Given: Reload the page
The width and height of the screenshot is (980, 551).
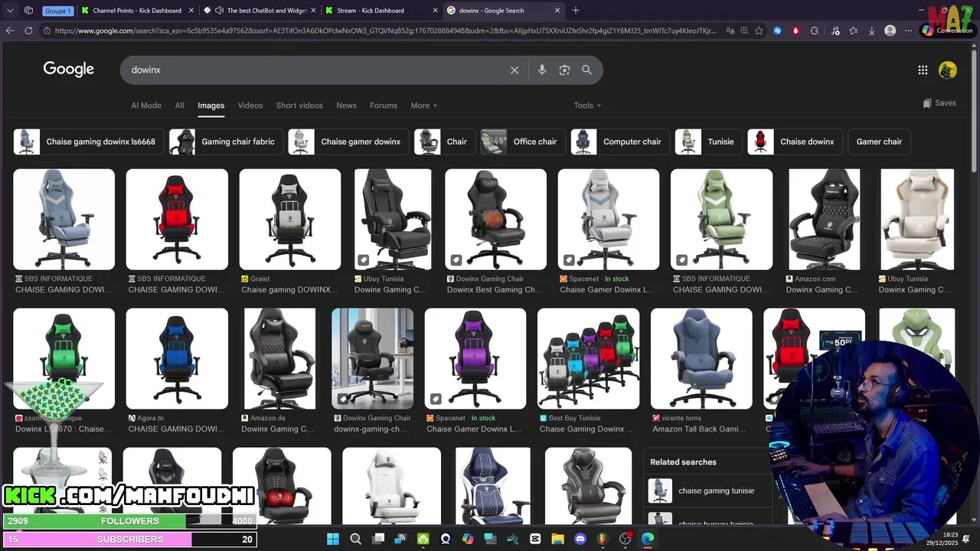Looking at the screenshot, I should 28,31.
